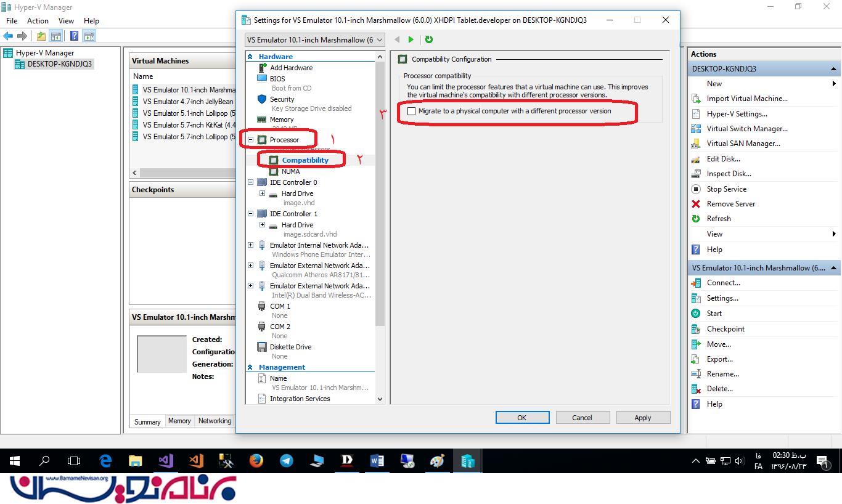Image resolution: width=842 pixels, height=504 pixels.
Task: Open the Action menu
Action: 38,21
